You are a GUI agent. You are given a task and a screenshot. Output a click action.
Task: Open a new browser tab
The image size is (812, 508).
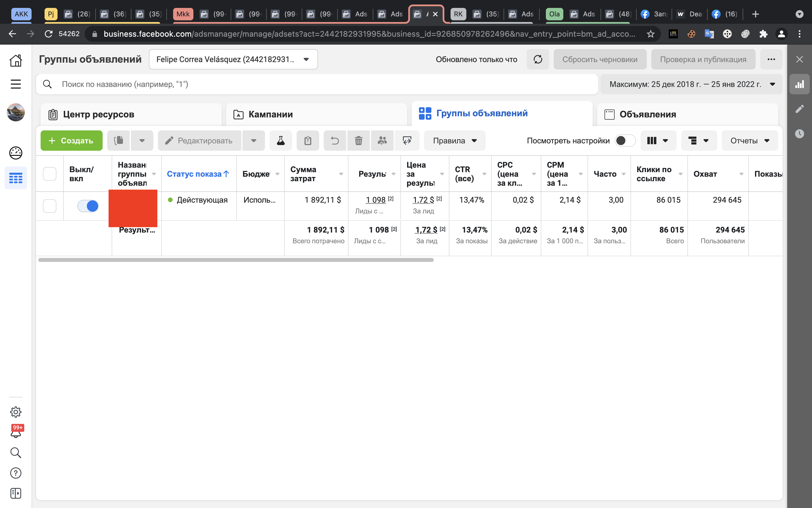click(755, 14)
